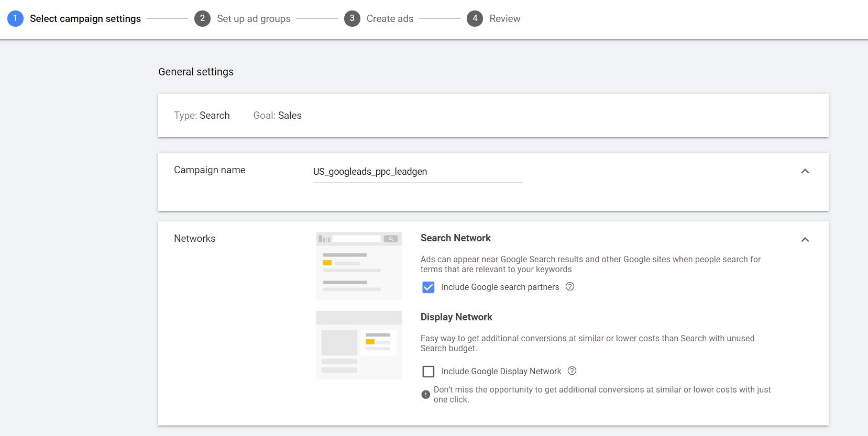This screenshot has height=436, width=868.
Task: Open help icon for Display Network
Action: (x=572, y=371)
